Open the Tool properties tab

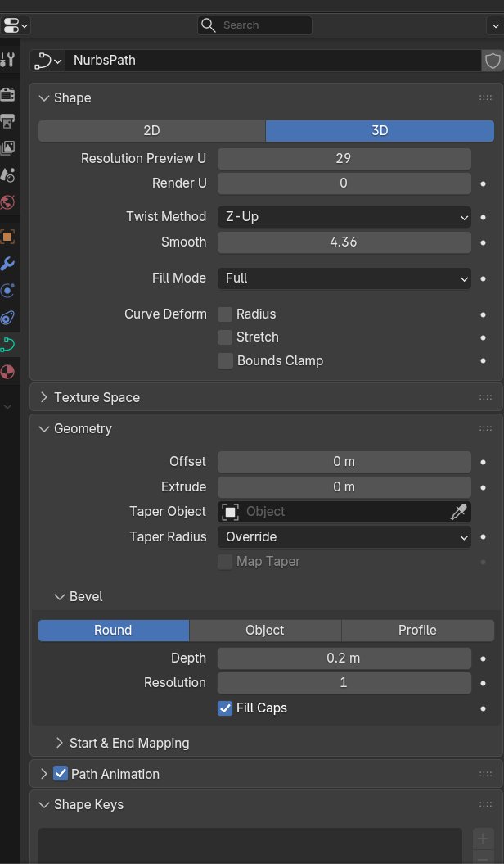[7, 60]
